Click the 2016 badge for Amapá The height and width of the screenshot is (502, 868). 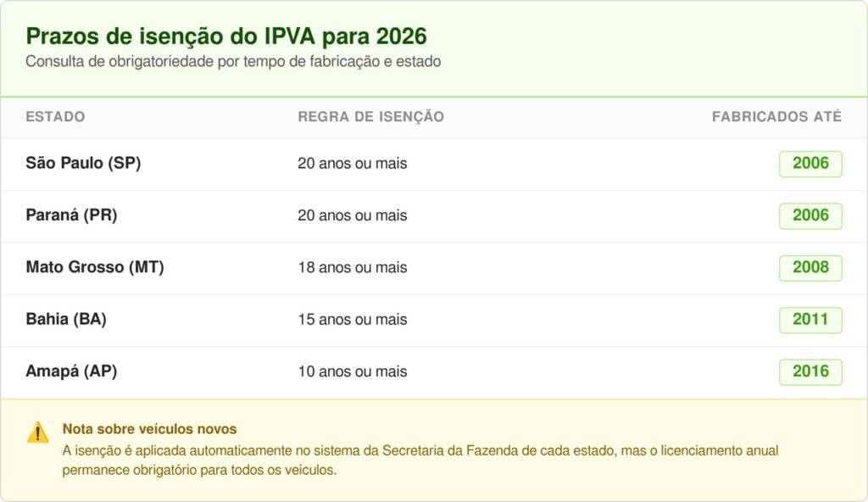point(810,371)
